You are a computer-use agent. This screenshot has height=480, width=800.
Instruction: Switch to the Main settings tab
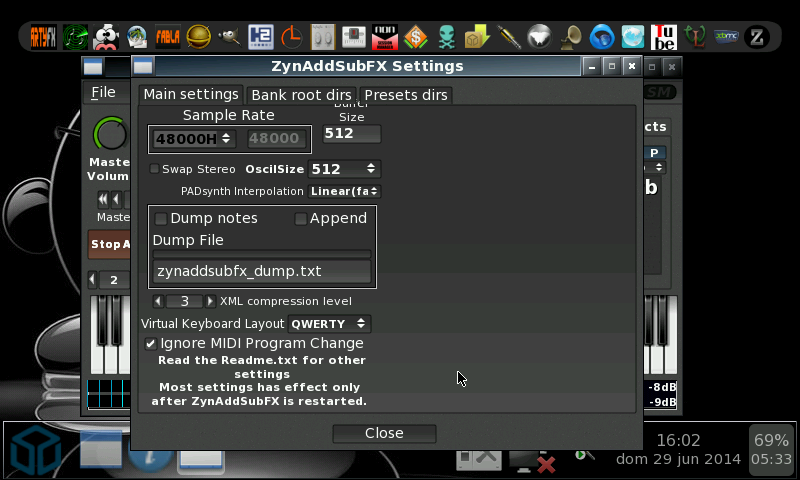click(x=191, y=94)
